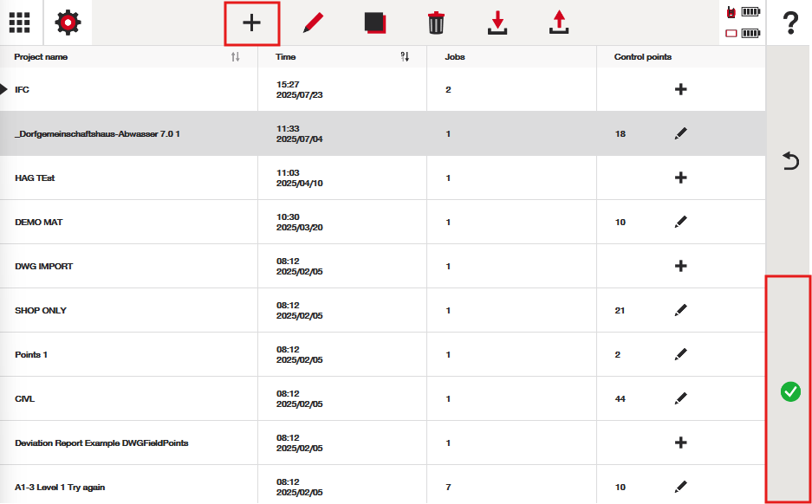Screen dimensions: 812x504
Task: Click the import project download icon
Action: pos(497,23)
